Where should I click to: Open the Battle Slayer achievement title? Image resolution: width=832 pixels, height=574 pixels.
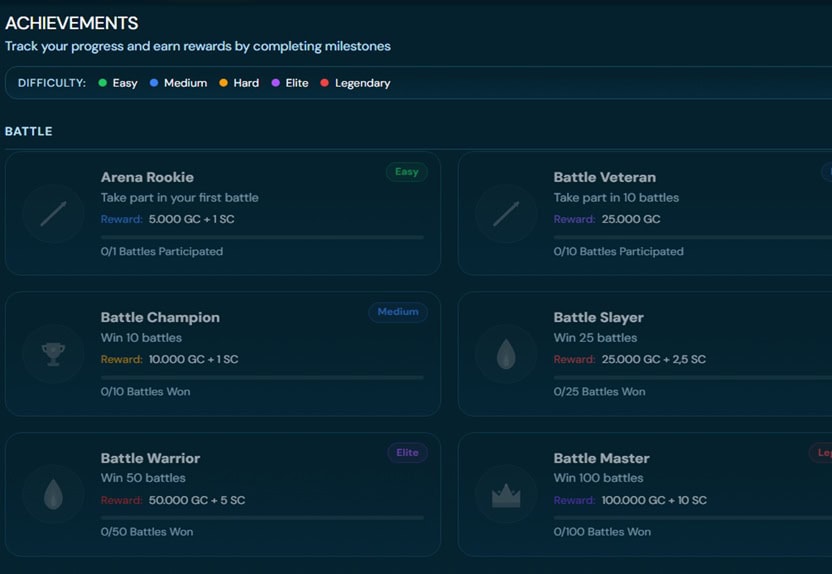[x=599, y=317]
